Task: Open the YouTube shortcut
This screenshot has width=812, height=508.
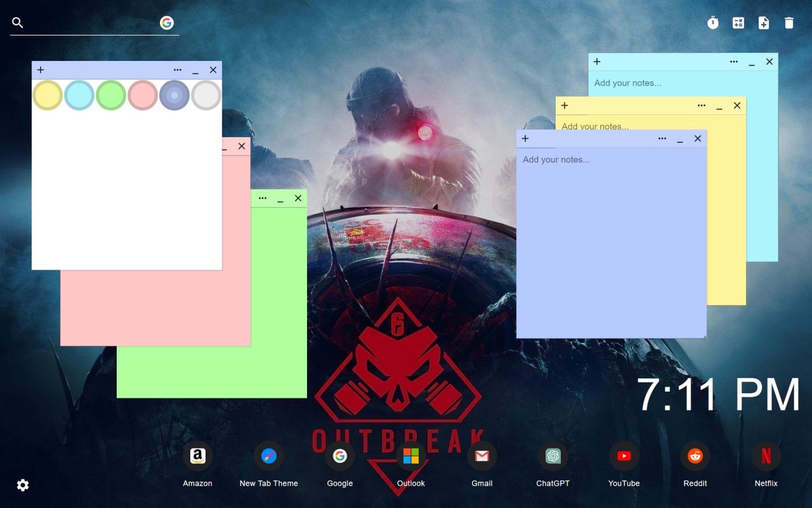Action: tap(624, 456)
